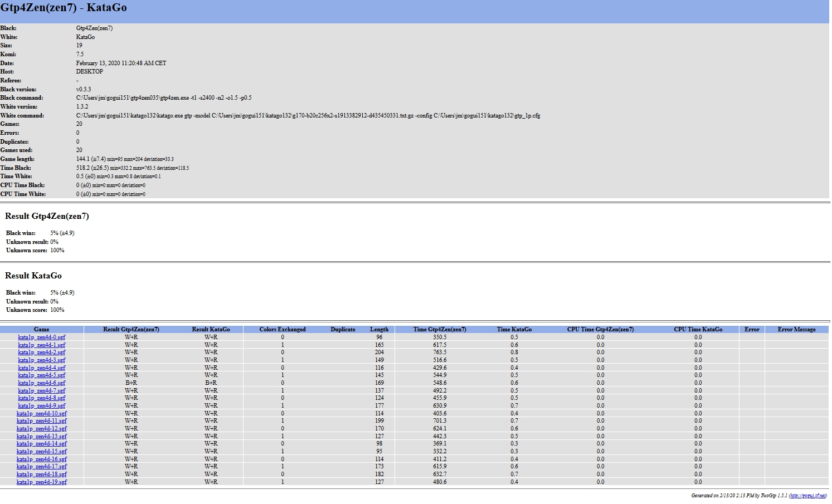Open the kata1p_zen4d-17.sgf game file
Screen dimensions: 832x504
click(41, 467)
